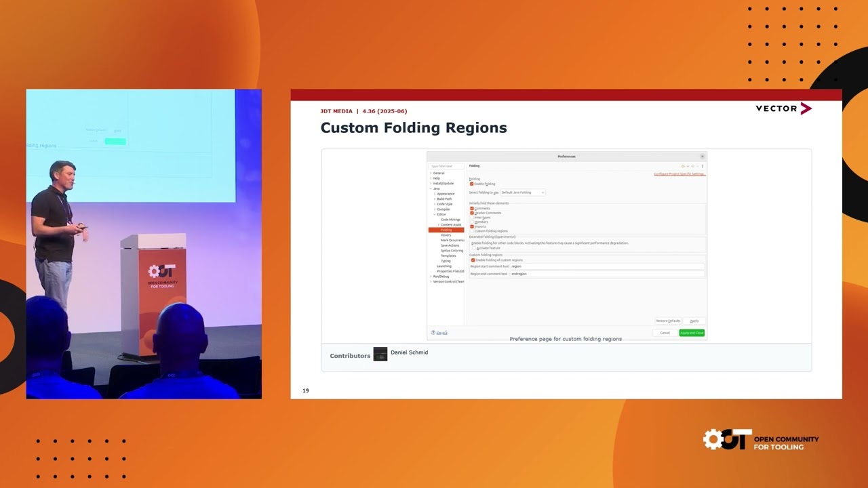868x488 pixels.
Task: Expand the Appearance tree node
Action: pos(435,194)
